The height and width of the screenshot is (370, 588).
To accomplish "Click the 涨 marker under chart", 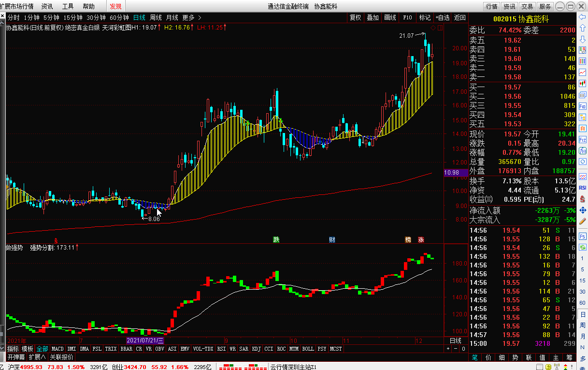I will (x=421, y=240).
